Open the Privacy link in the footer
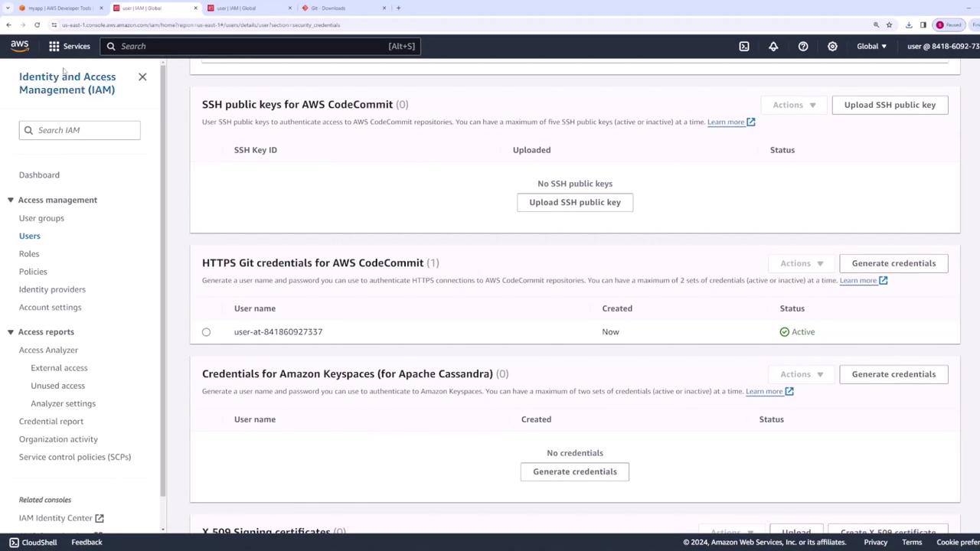Screen dimensions: 980x551 [x=876, y=543]
